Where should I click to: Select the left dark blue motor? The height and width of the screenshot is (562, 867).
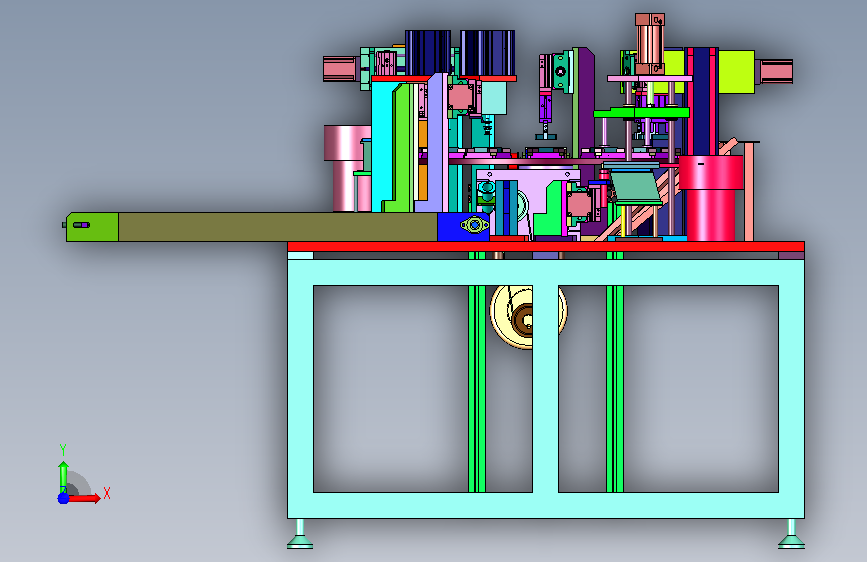click(428, 53)
